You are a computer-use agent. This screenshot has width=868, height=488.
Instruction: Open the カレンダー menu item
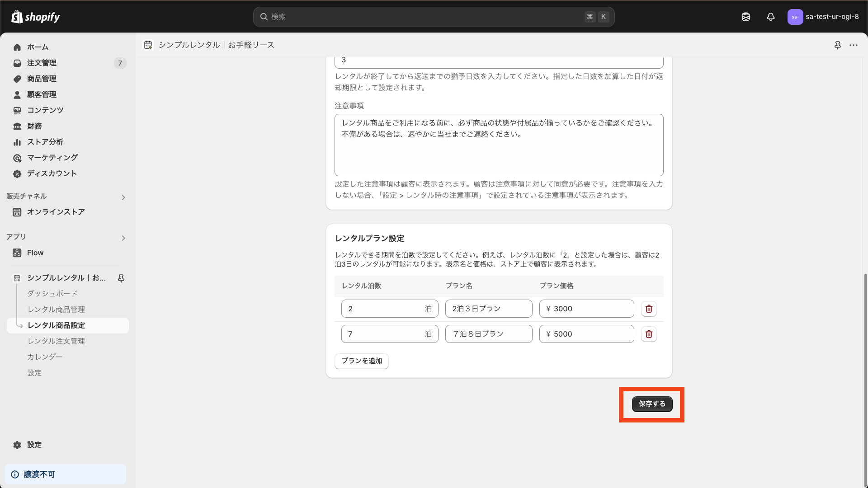tap(45, 357)
